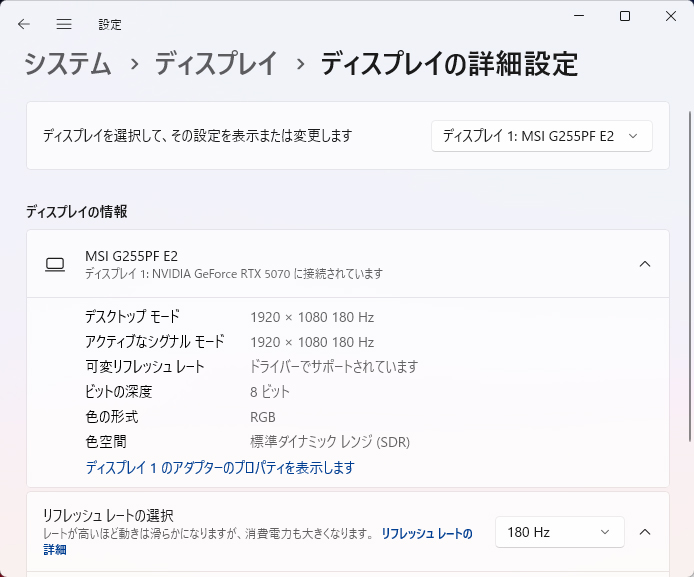Open the hamburger navigation menu
694x577 pixels.
[64, 24]
